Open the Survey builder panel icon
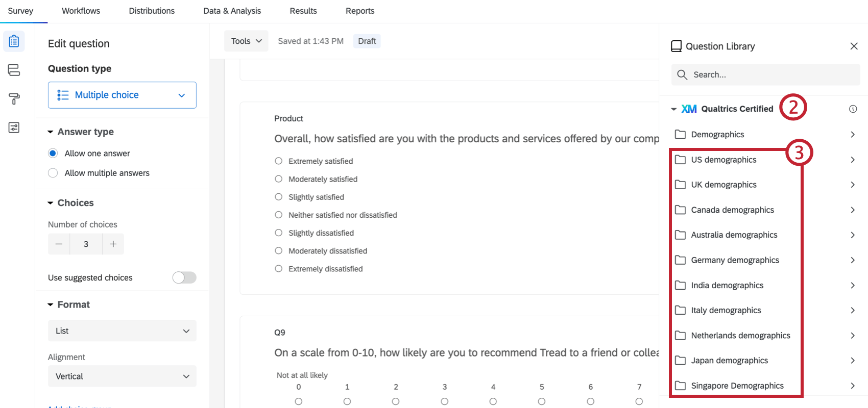The image size is (868, 408). tap(14, 41)
